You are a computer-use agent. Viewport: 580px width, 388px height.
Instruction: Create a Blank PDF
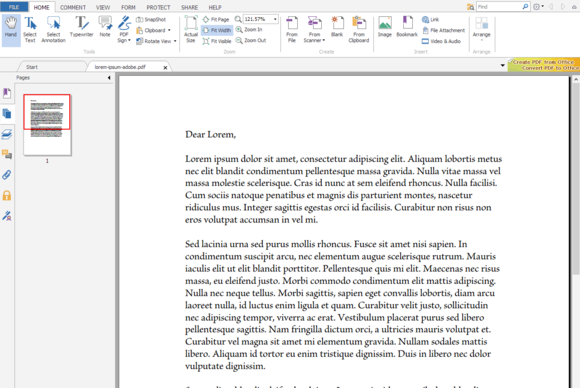337,27
